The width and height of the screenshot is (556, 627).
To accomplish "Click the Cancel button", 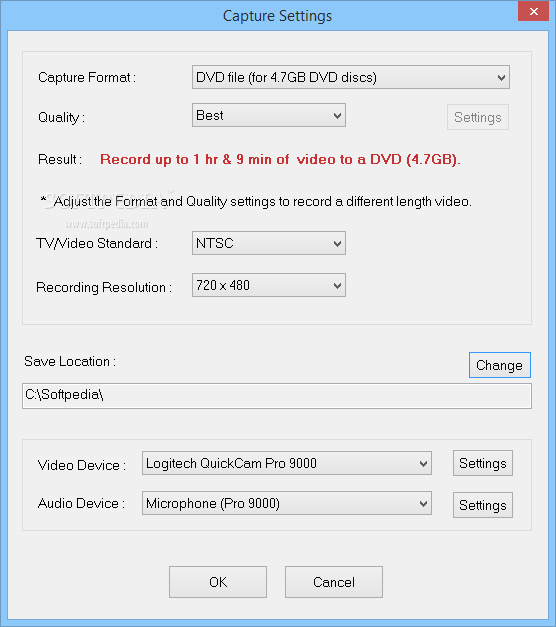I will [x=334, y=582].
